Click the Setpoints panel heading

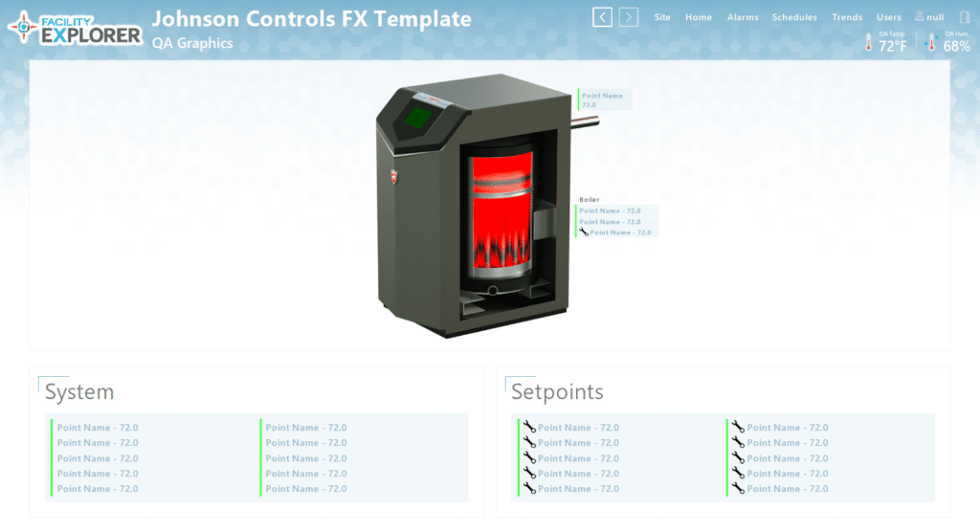point(557,392)
